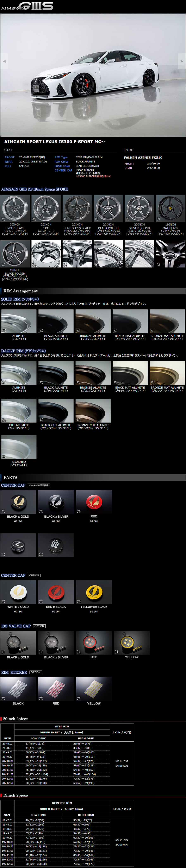Open the Black rim sticker image

tap(18, 689)
